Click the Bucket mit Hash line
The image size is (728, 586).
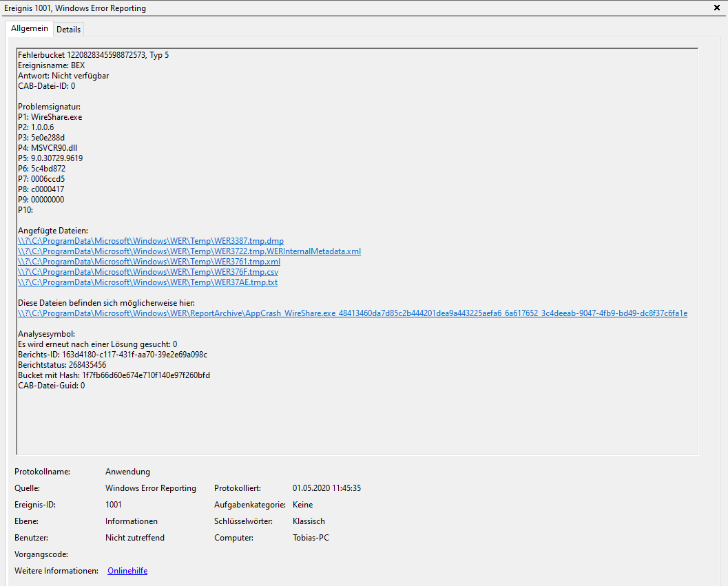(114, 375)
